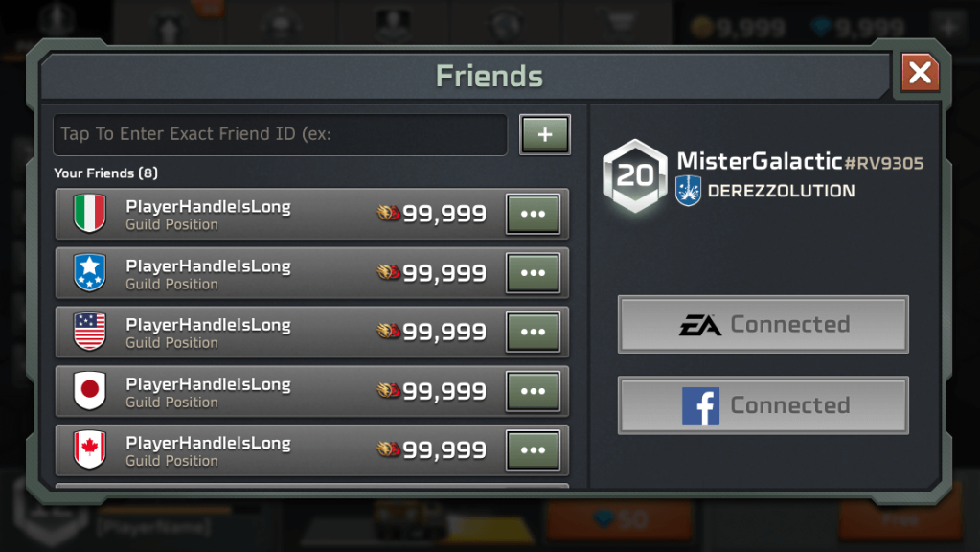Close the Friends dialog
This screenshot has width=980, height=552.
coord(920,73)
